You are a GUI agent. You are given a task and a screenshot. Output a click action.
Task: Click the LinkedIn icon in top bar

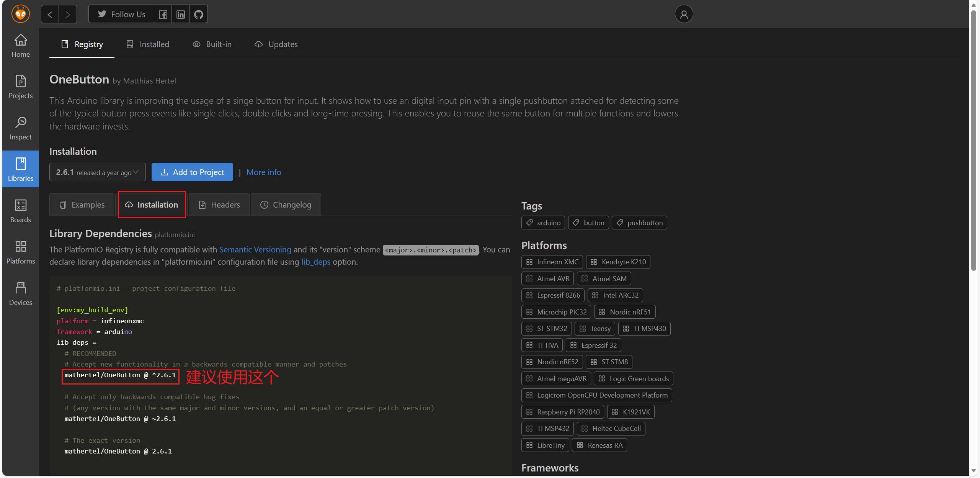click(181, 14)
